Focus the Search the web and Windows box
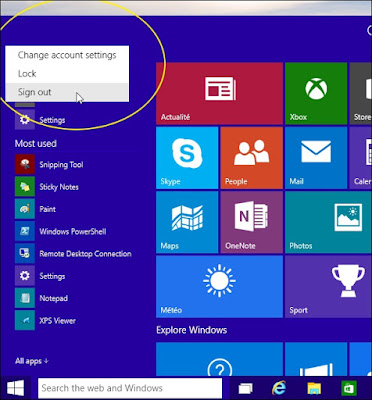Viewport: 372px width, 400px height. point(130,388)
